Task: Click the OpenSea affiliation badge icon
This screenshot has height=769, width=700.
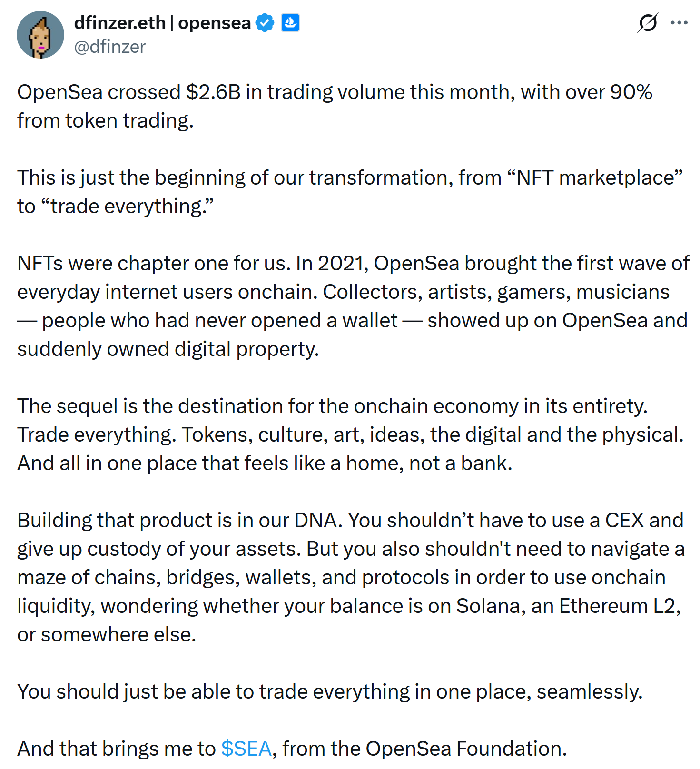Action: click(290, 23)
